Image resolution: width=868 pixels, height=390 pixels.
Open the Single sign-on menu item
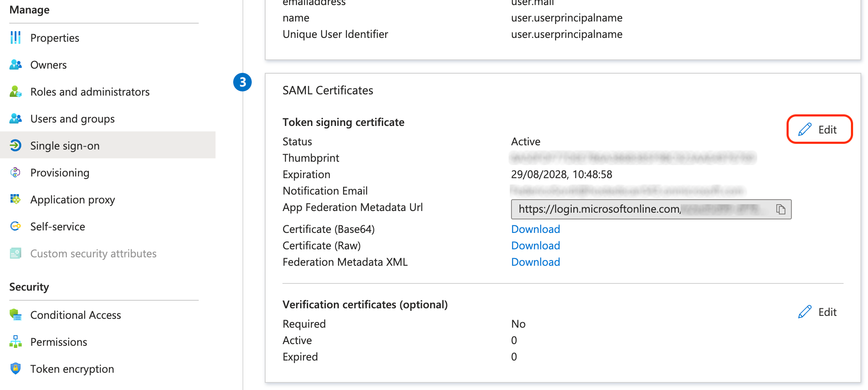pos(65,146)
